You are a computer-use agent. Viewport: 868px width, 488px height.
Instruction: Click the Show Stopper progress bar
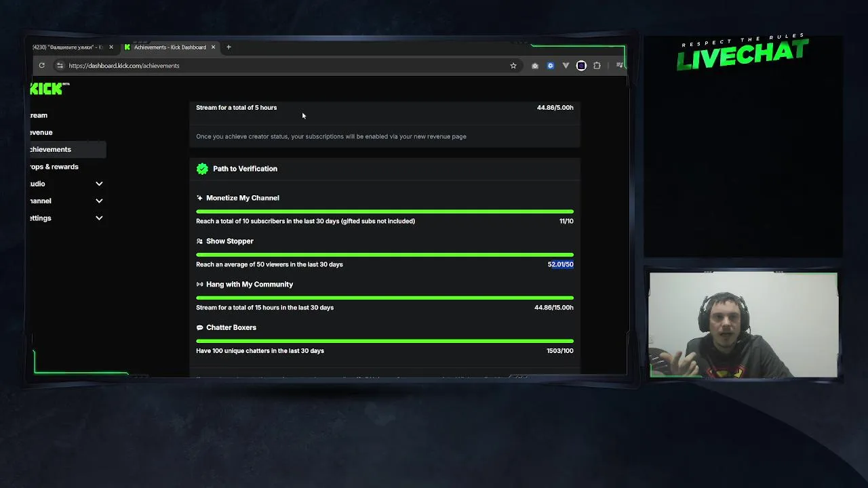384,255
